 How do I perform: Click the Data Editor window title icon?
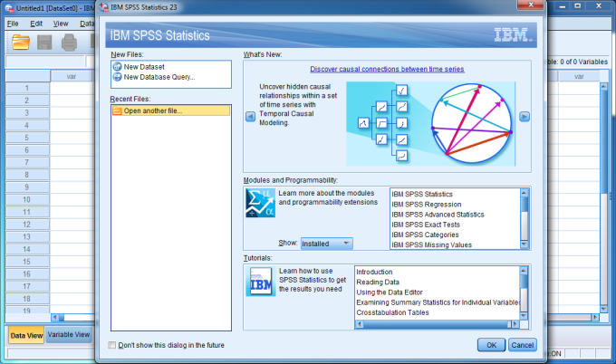9,8
